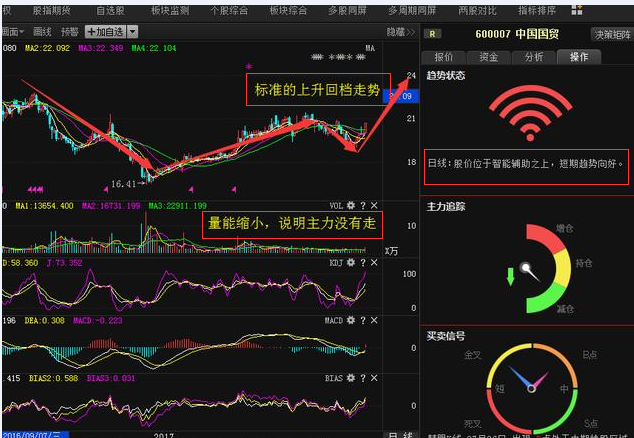Click the +加自选 button
This screenshot has width=634, height=438.
click(106, 32)
